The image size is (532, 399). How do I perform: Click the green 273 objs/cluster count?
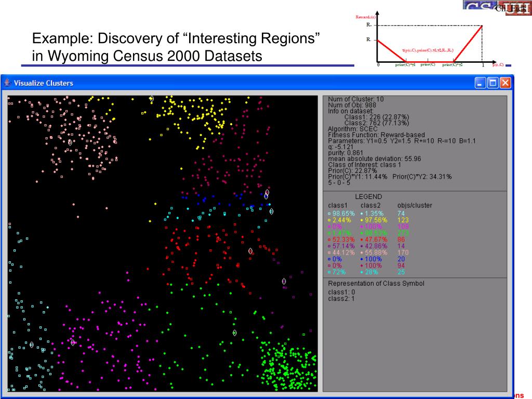(x=403, y=233)
